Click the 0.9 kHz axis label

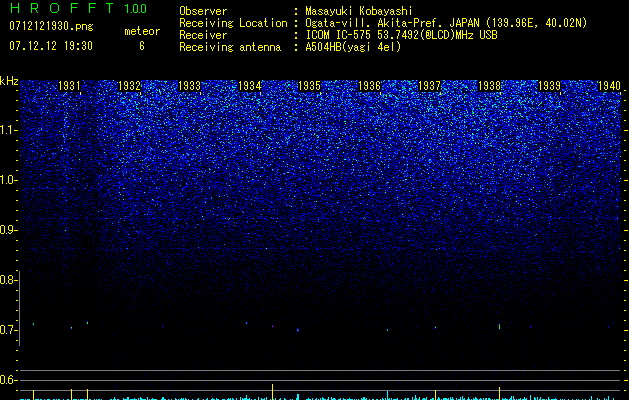[x=7, y=230]
